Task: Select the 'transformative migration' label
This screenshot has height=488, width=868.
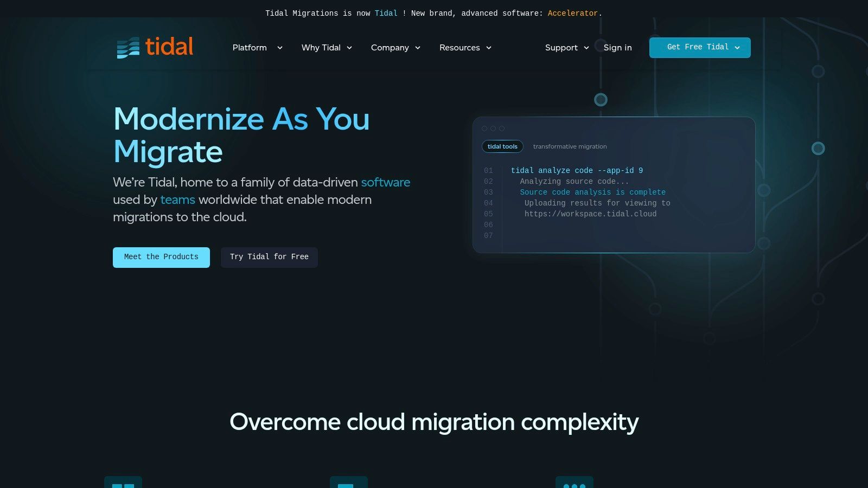Action: (570, 146)
